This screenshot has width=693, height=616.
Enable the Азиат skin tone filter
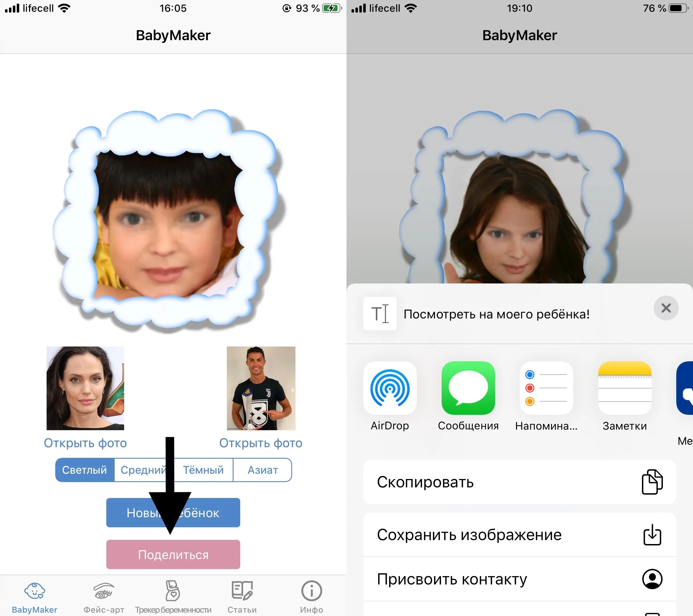click(x=262, y=470)
